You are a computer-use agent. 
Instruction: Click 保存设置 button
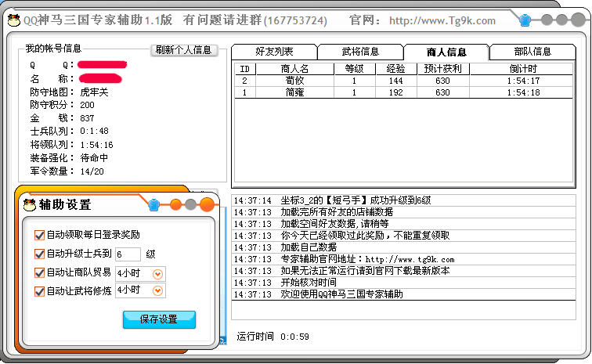click(x=159, y=319)
